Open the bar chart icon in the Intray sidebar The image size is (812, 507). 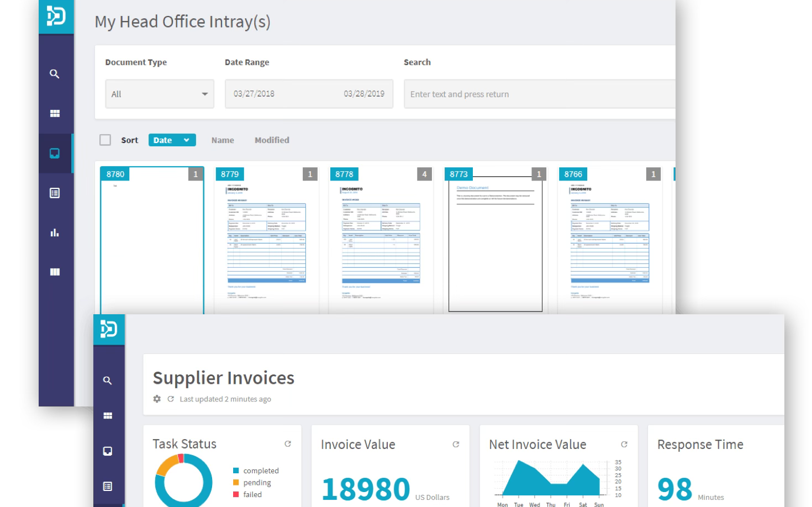tap(55, 233)
